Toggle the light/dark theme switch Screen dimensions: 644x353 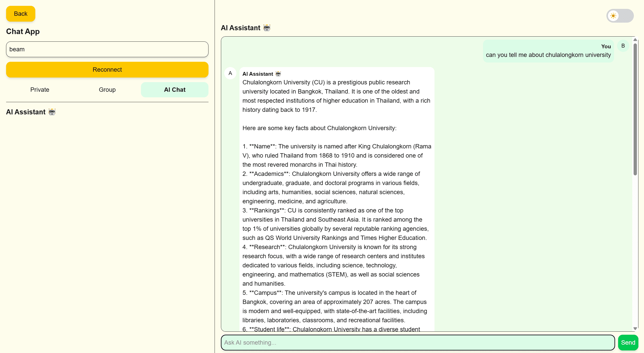[x=620, y=16]
